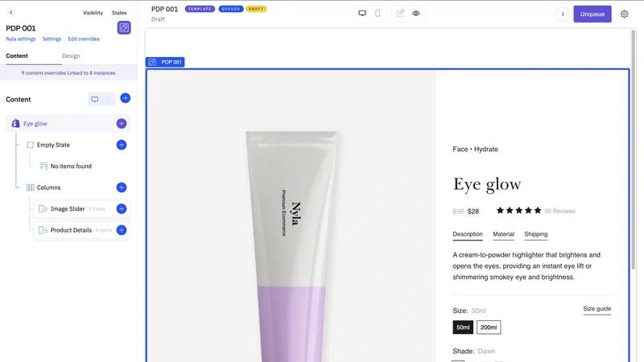Image resolution: width=644 pixels, height=362 pixels.
Task: Select the 50ml size option
Action: pos(463,327)
